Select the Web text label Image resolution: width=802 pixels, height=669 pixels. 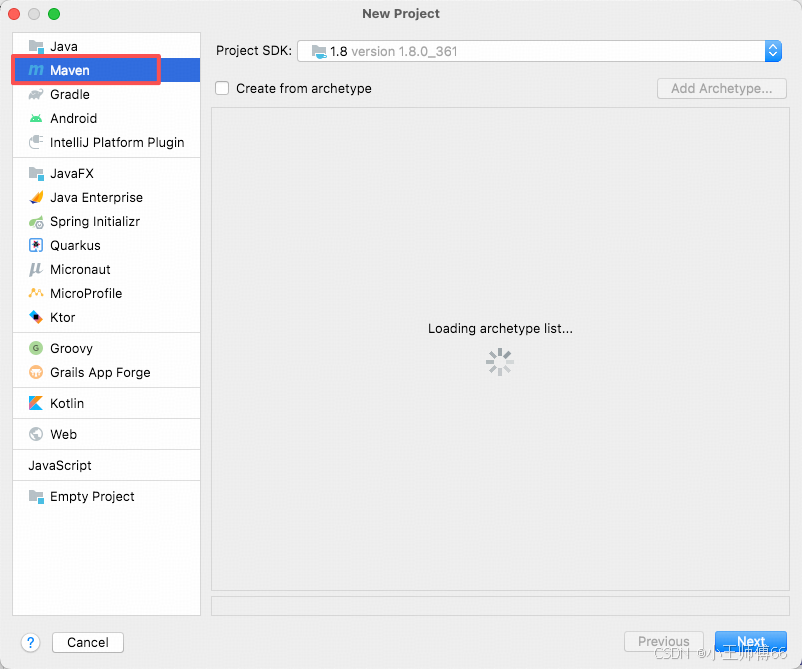click(x=63, y=434)
